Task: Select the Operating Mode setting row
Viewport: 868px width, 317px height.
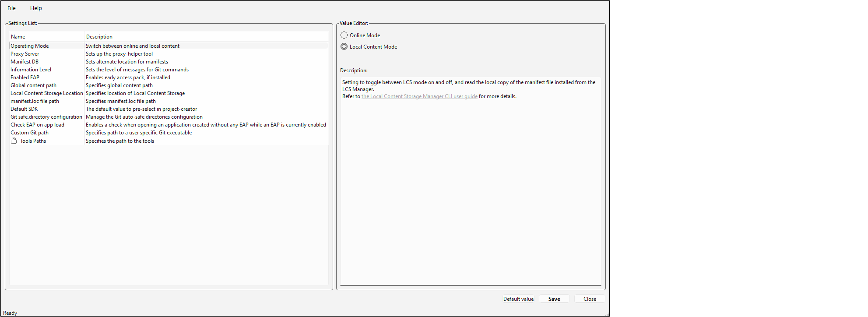Action: point(30,46)
